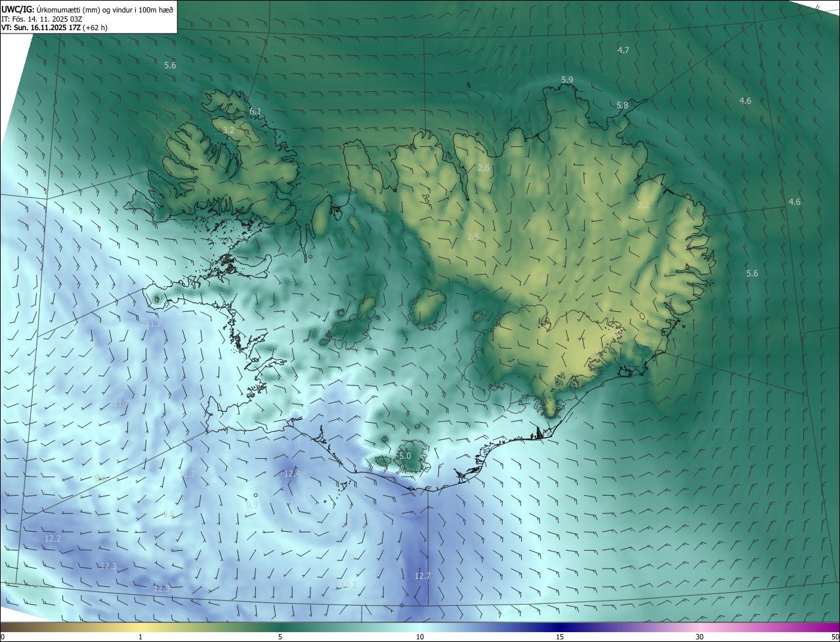The image size is (840, 642).
Task: Click the 50 tick on the color scale
Action: (835, 637)
